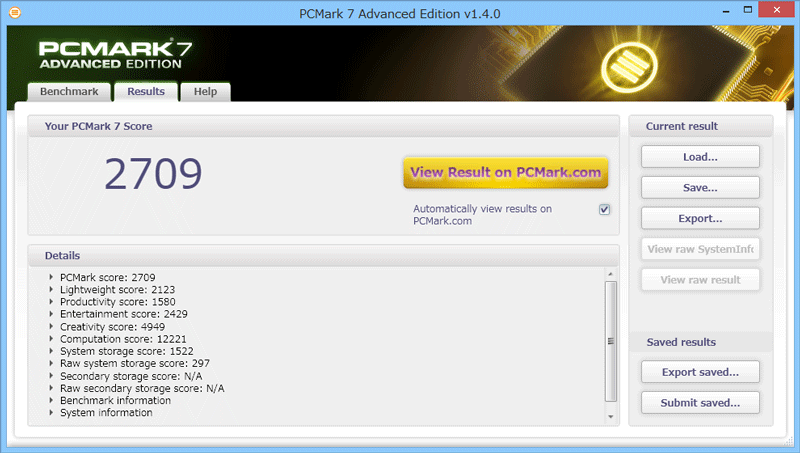Click the Details scrollbar down arrow
The height and width of the screenshot is (453, 800).
click(611, 417)
